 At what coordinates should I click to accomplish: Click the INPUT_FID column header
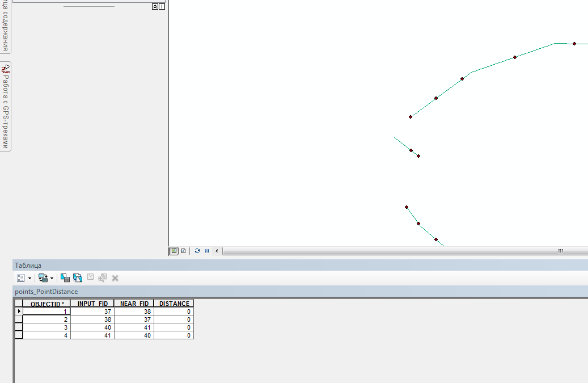point(92,304)
